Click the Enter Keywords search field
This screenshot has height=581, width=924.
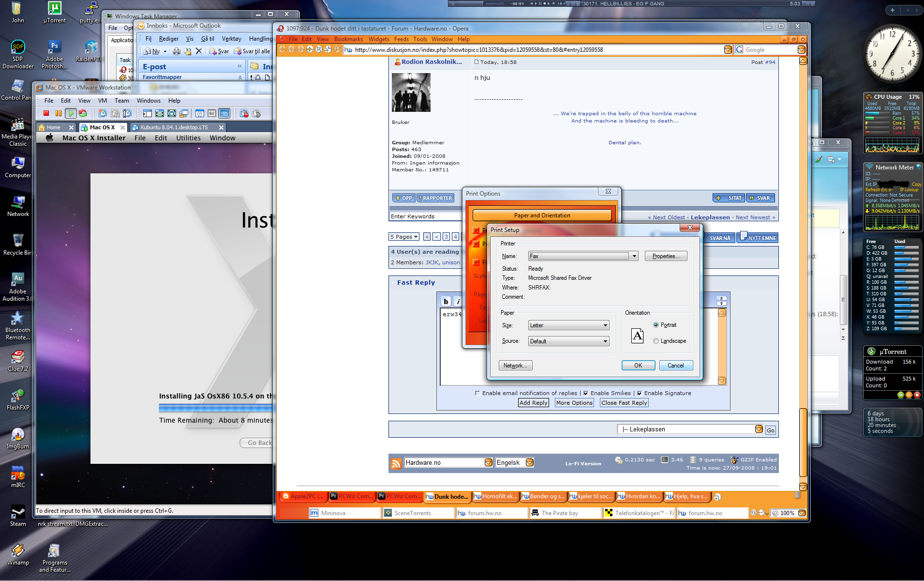pyautogui.click(x=426, y=216)
